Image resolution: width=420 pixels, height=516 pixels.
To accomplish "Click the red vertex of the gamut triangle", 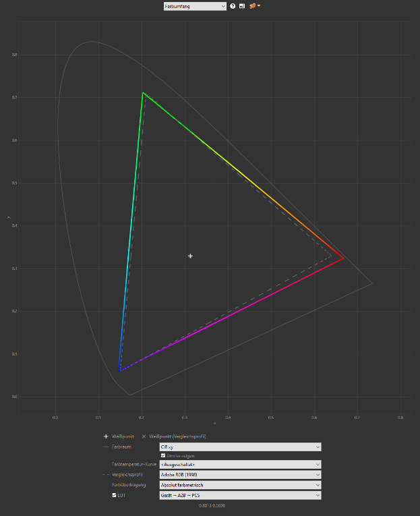I will point(343,258).
